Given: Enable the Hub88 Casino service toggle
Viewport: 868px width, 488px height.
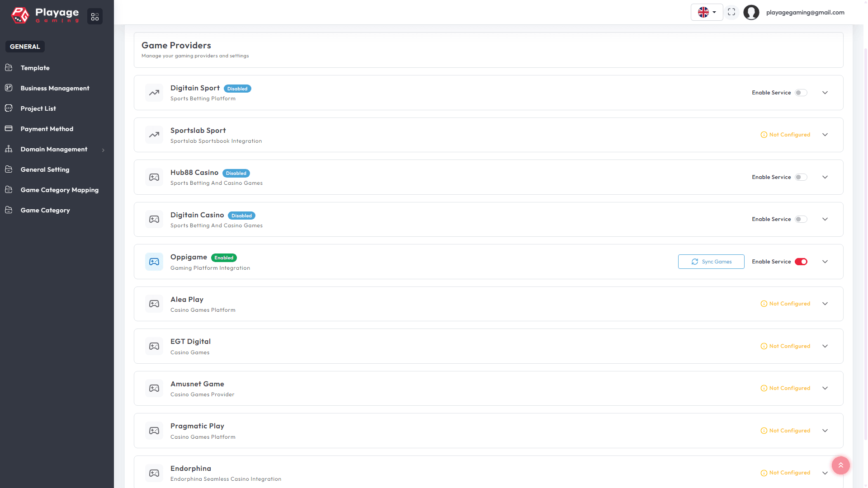Looking at the screenshot, I should pos(801,177).
